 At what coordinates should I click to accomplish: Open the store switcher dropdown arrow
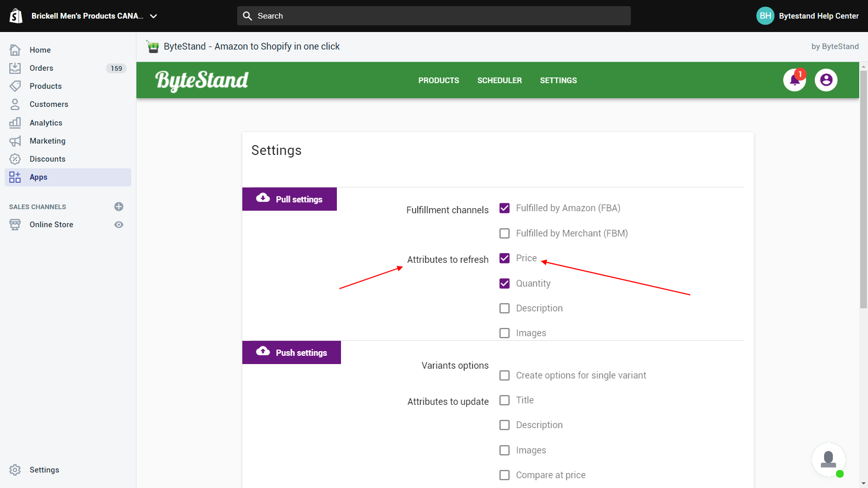[x=153, y=16]
